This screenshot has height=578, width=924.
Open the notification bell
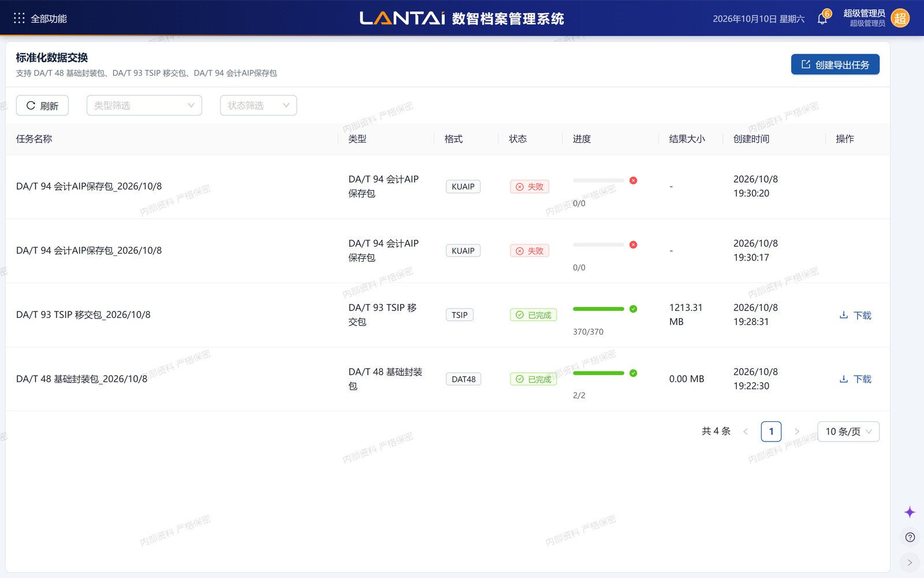(822, 18)
